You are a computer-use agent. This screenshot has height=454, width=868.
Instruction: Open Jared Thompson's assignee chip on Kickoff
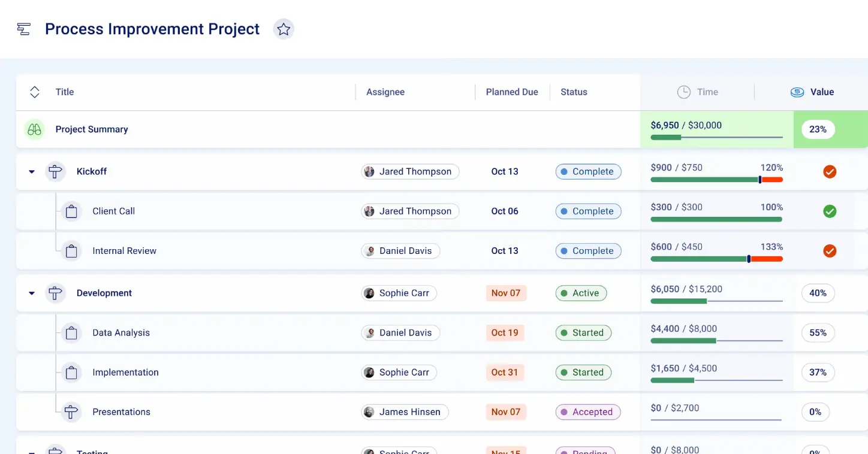click(x=410, y=171)
